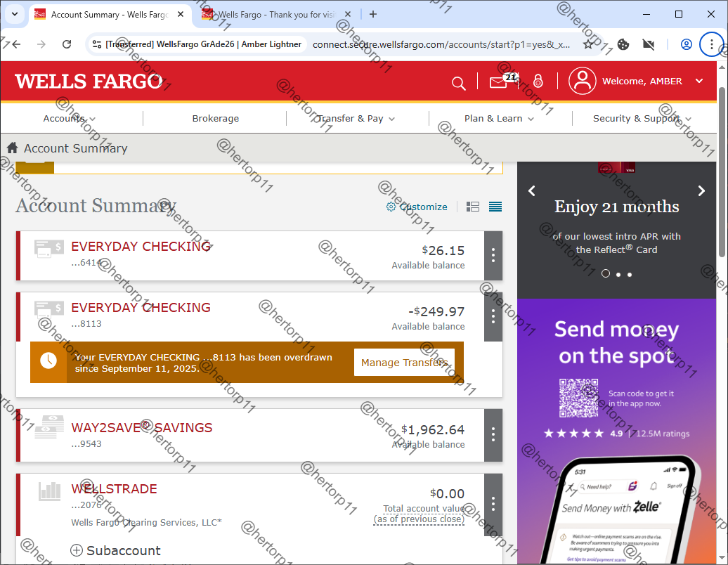Viewport: 728px width, 565px height.
Task: Click the Customize gear icon
Action: [391, 207]
